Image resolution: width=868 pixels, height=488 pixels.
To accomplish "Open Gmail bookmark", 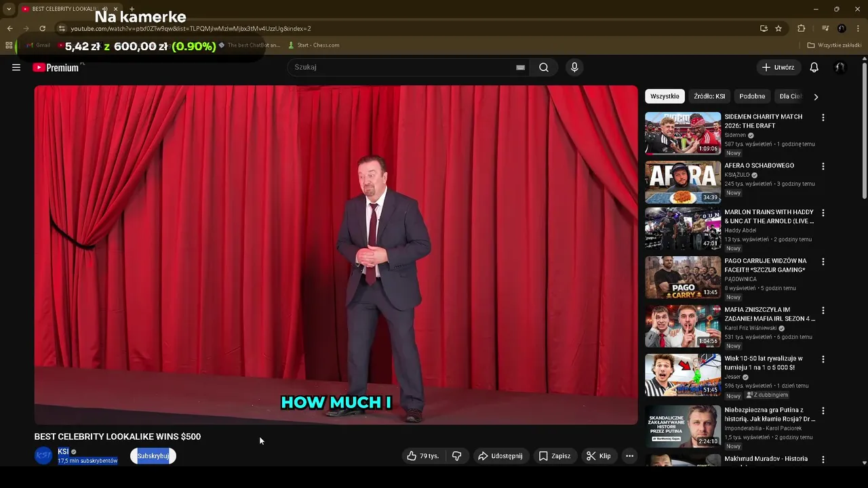I will point(38,45).
